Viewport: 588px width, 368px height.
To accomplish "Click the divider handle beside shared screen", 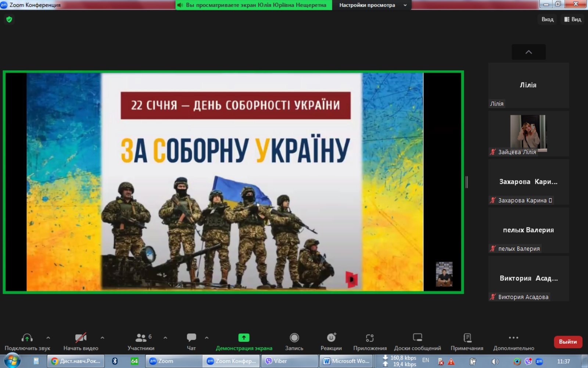I will coord(467,182).
